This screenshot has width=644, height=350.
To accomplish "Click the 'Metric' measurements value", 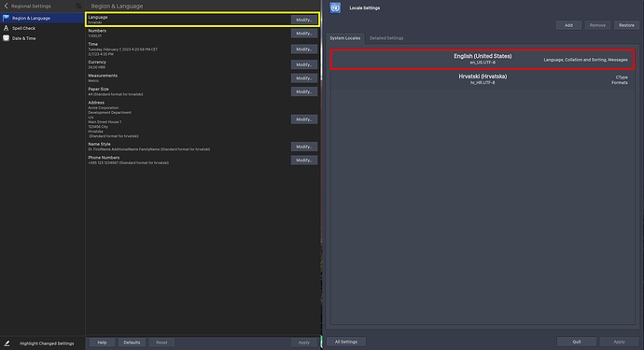I will pos(93,81).
